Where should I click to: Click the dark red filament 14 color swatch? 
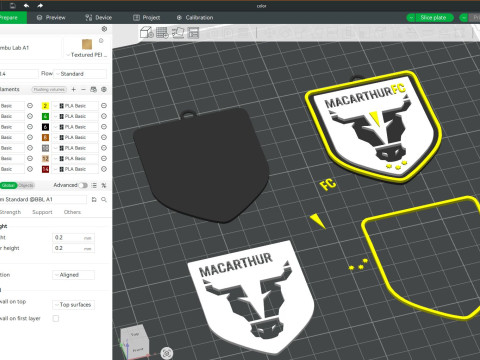tap(45, 169)
